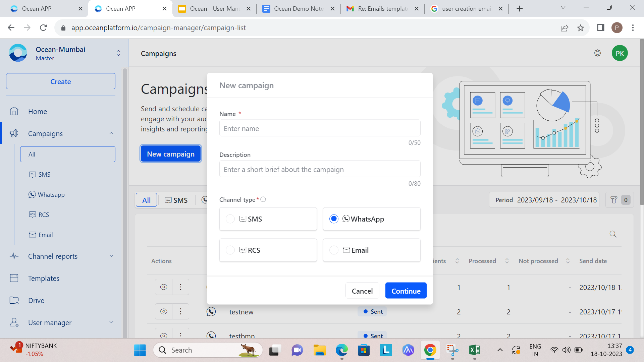Viewport: 644px width, 362px height.
Task: Click the Description input field
Action: pyautogui.click(x=320, y=169)
